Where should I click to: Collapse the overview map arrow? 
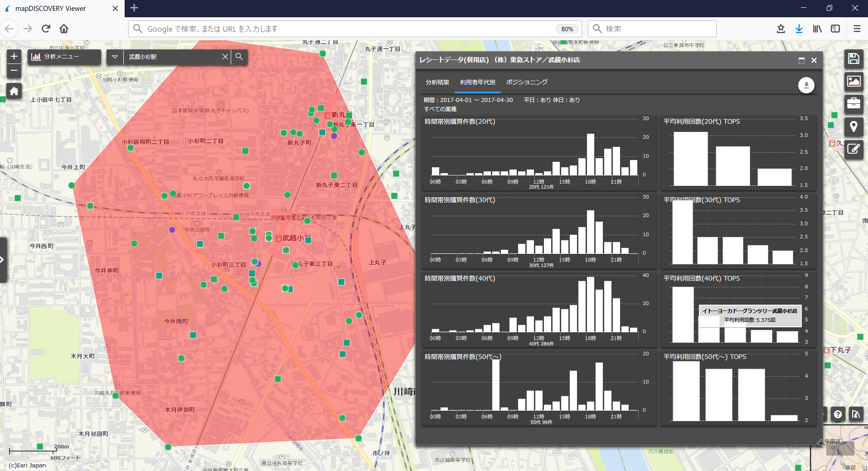pyautogui.click(x=864, y=466)
